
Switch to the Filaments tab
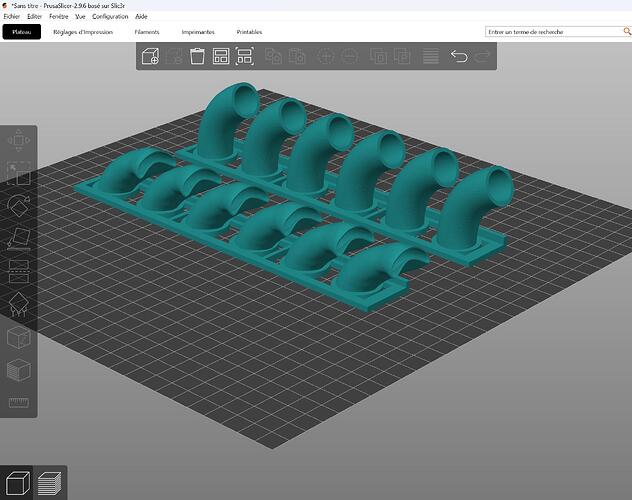(147, 32)
